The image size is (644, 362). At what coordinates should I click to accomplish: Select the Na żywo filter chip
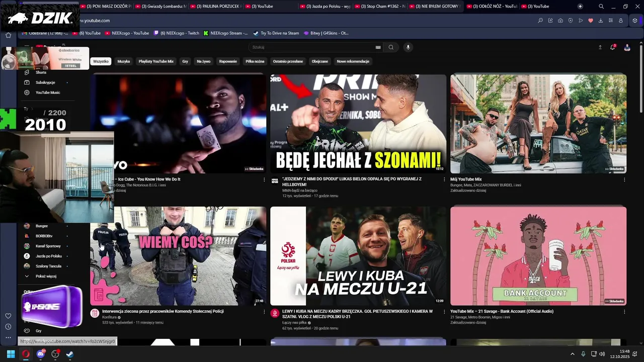click(x=204, y=61)
